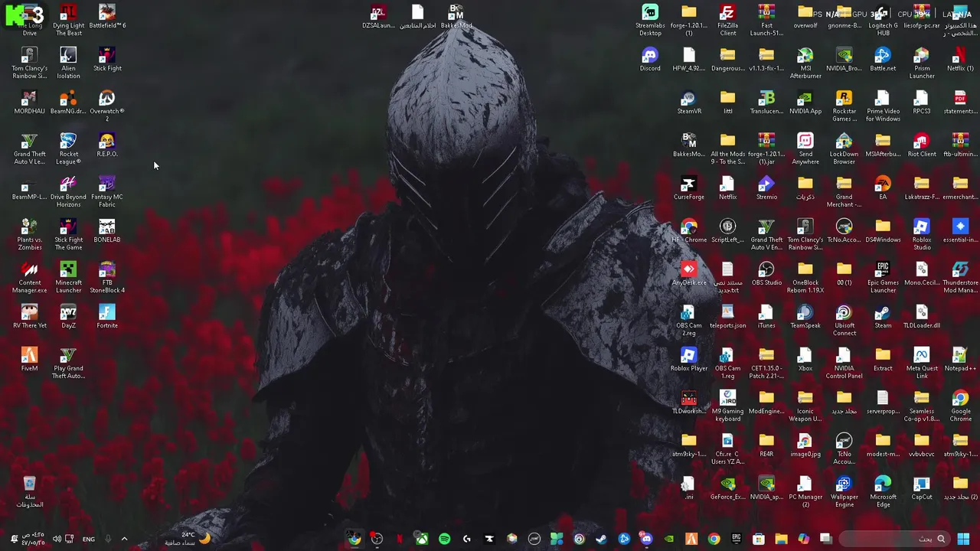Select the AnyDesk.exe icon
Image resolution: width=980 pixels, height=551 pixels.
pyautogui.click(x=689, y=275)
